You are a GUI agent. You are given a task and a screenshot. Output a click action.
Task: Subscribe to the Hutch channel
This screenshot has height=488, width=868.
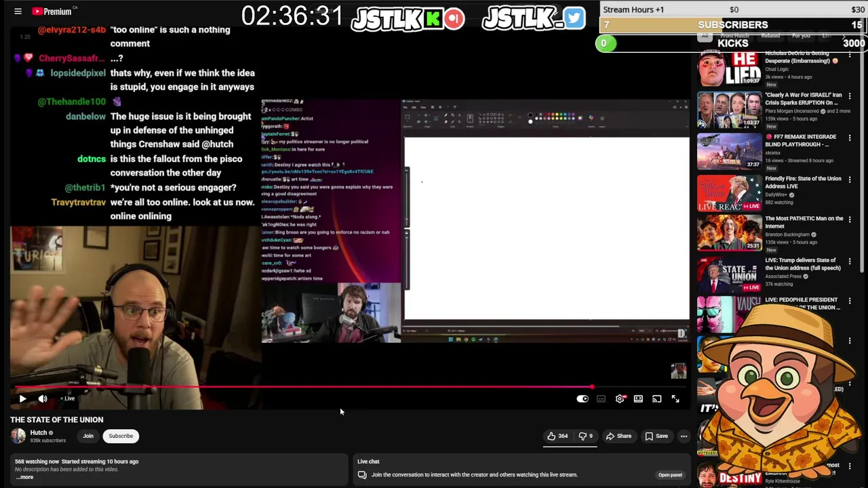click(121, 436)
